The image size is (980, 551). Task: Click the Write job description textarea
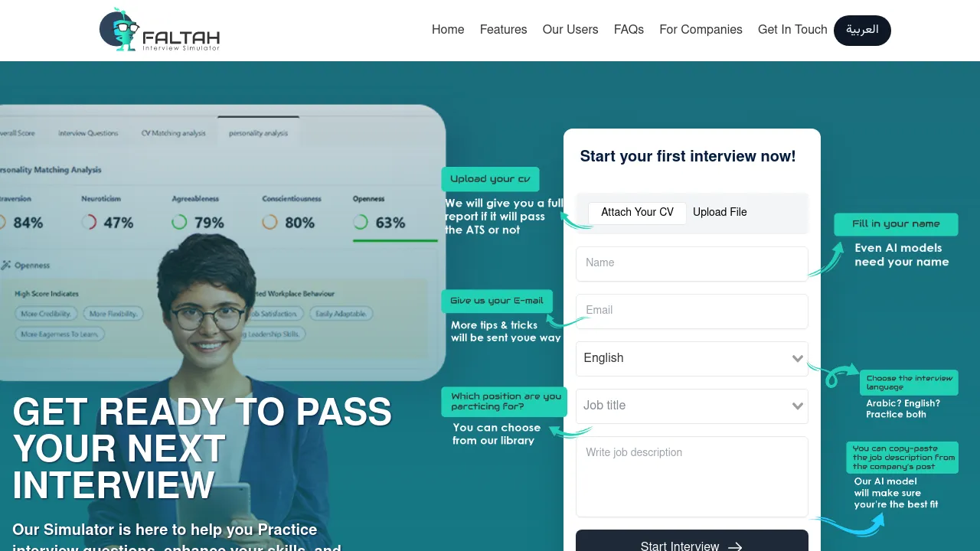692,477
